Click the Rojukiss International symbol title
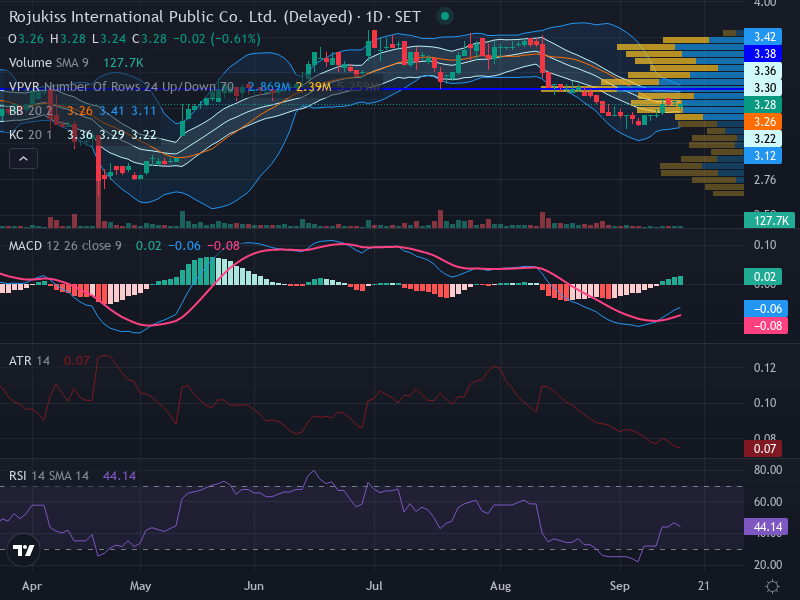 tap(181, 17)
